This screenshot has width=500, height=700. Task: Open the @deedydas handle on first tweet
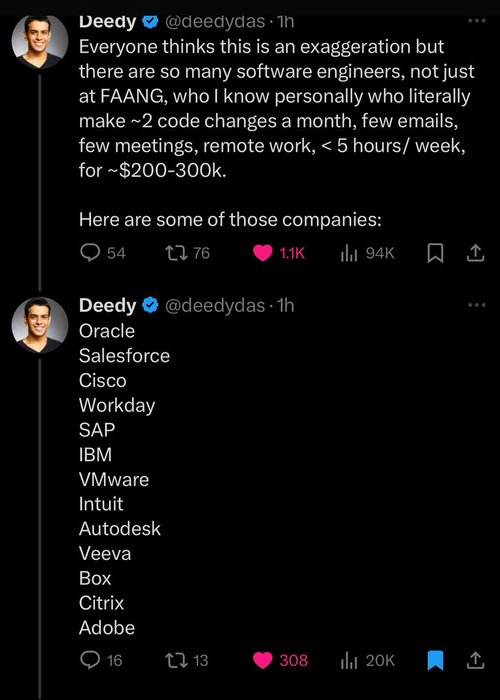[x=215, y=21]
